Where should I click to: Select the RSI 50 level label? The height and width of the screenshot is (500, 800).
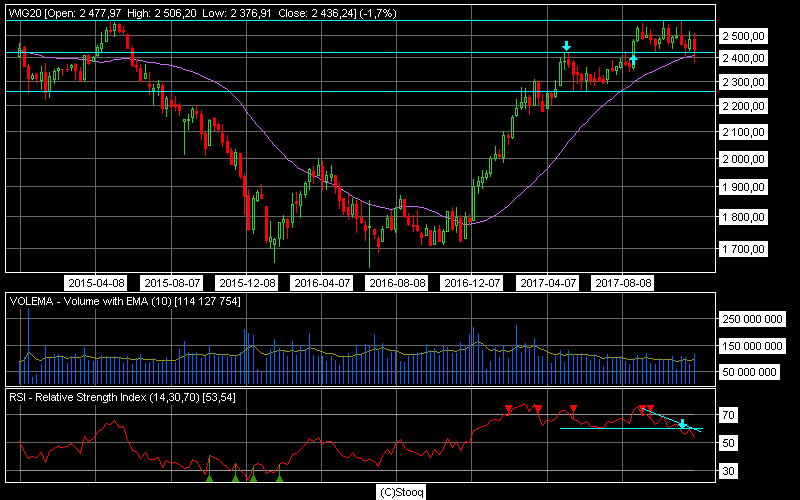click(729, 443)
